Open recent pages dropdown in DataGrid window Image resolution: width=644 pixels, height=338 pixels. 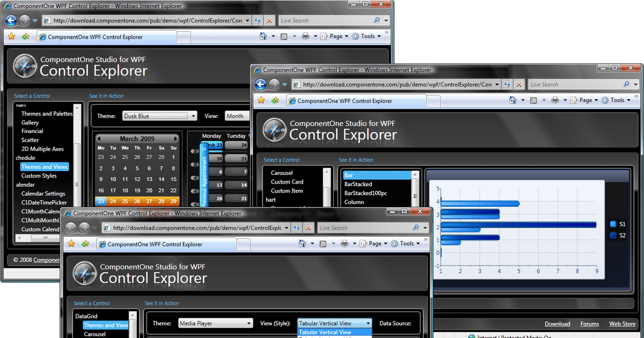pyautogui.click(x=95, y=228)
